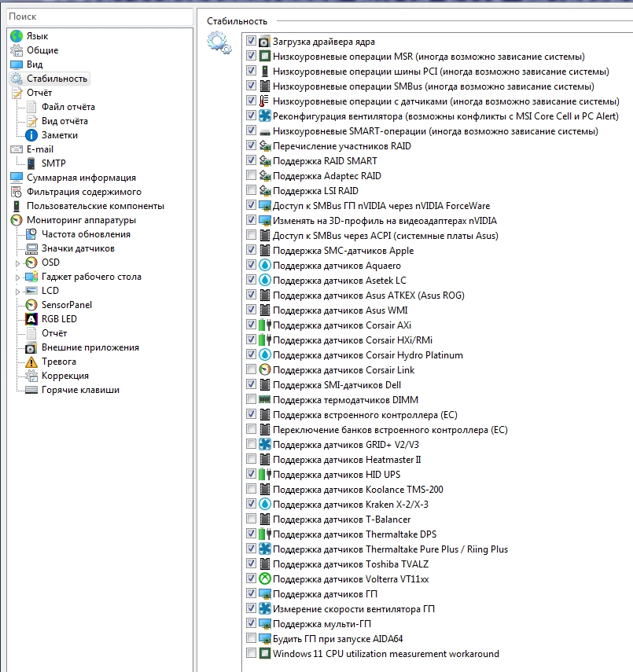Image resolution: width=633 pixels, height=672 pixels.
Task: Click the RAM module icon by термодатчиков DIMM
Action: point(265,399)
